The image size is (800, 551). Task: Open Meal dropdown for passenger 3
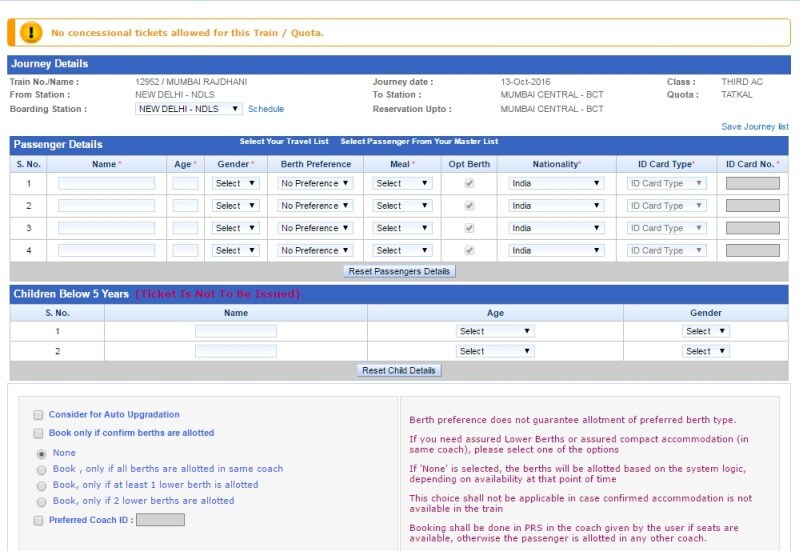coord(403,228)
